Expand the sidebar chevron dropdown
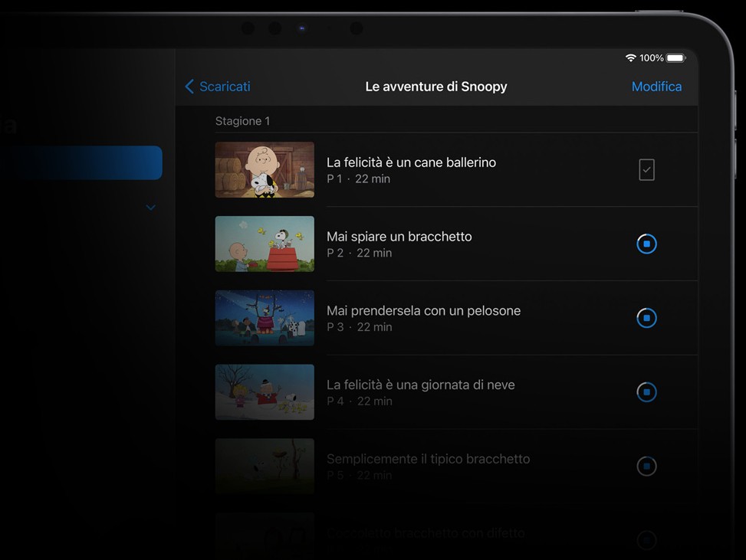This screenshot has width=746, height=560. pyautogui.click(x=150, y=207)
